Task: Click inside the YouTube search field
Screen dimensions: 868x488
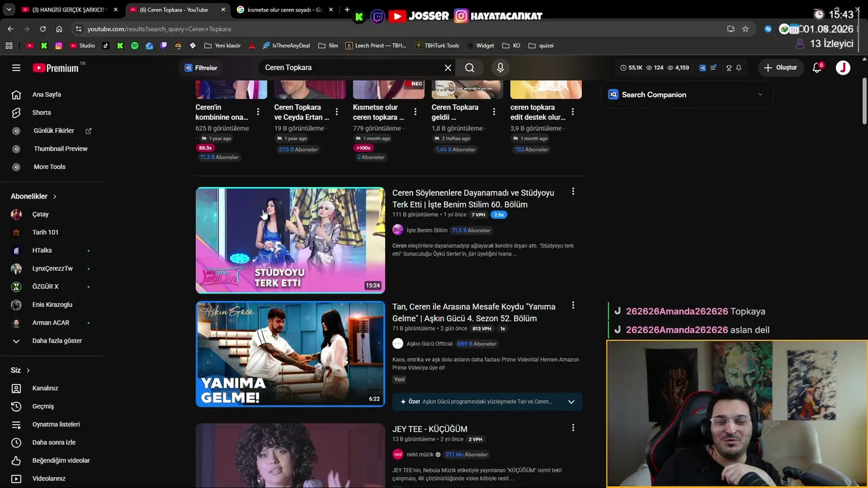Action: [351, 68]
